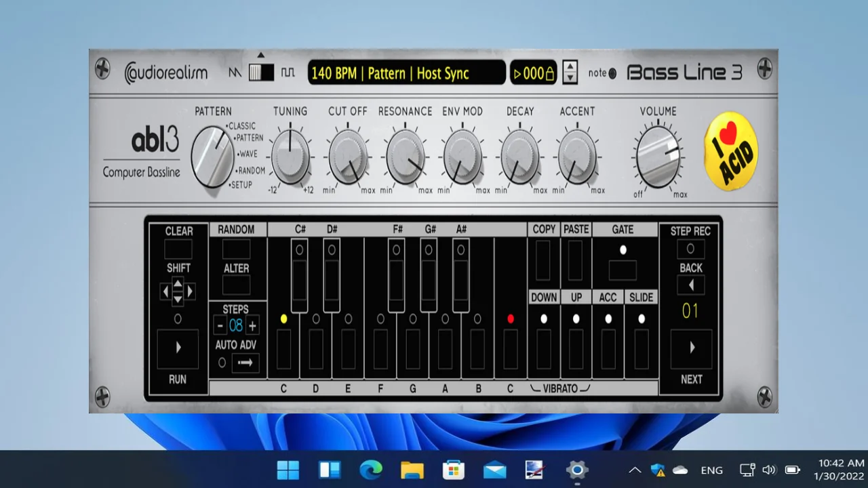868x488 pixels.
Task: Toggle the Gate button
Action: 623,270
